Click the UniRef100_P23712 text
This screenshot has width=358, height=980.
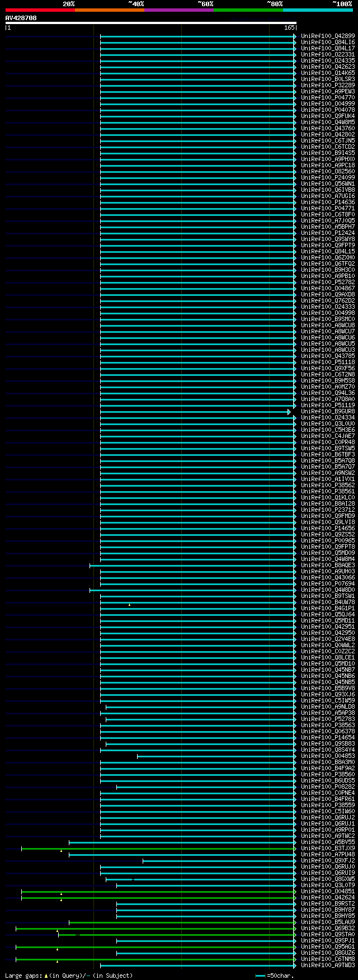coord(328,510)
